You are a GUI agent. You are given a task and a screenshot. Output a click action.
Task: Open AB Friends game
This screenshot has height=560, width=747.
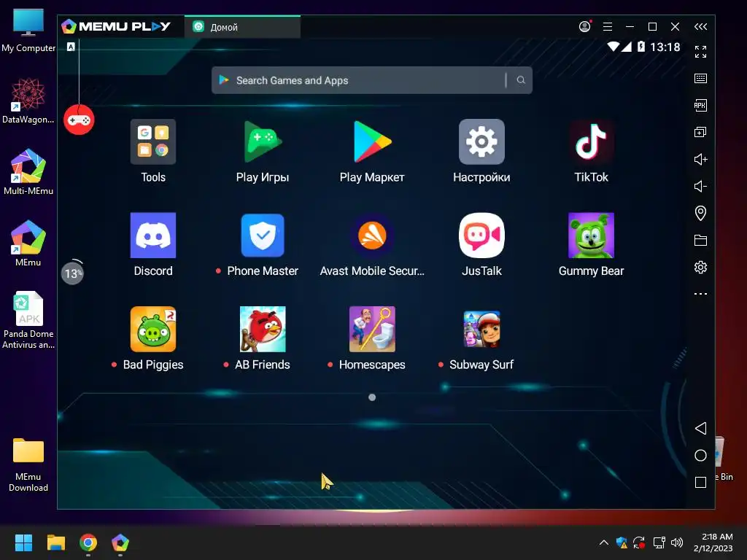click(x=263, y=329)
